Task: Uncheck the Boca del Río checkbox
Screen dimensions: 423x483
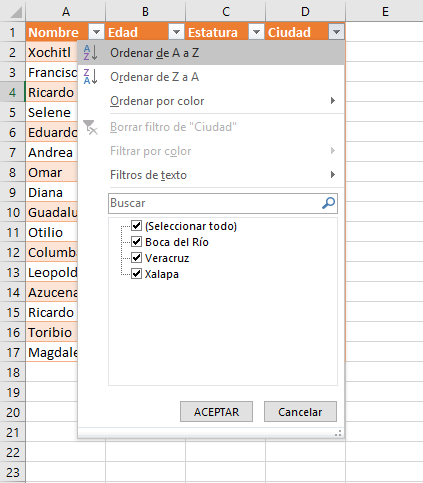Action: [136, 242]
